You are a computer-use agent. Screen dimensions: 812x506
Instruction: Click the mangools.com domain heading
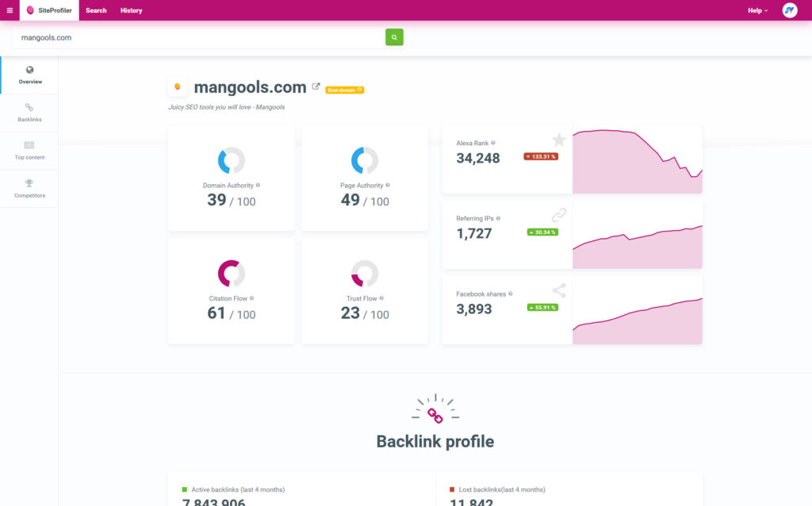[250, 87]
